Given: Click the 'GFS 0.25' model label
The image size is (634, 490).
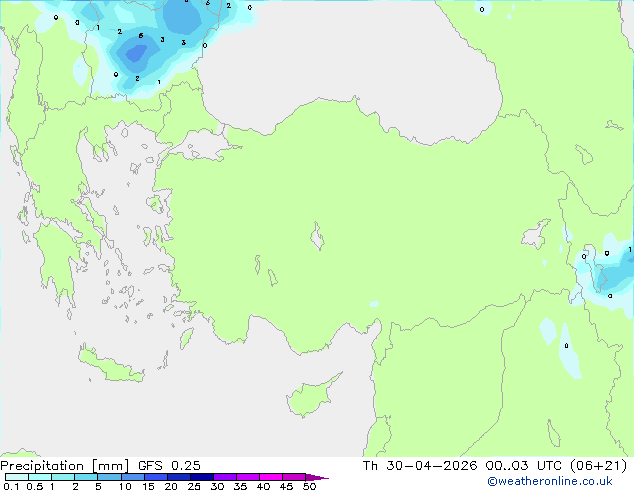Looking at the screenshot, I should (169, 466).
